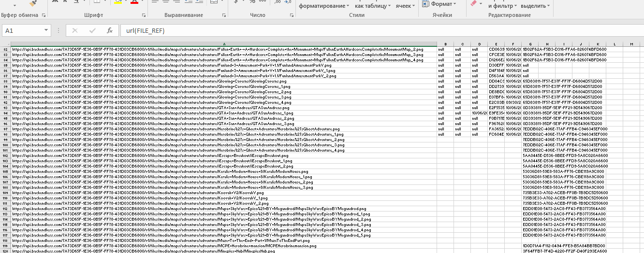Select row 100 header
Image resolution: width=644 pixels, height=253 pixels.
coord(6,145)
